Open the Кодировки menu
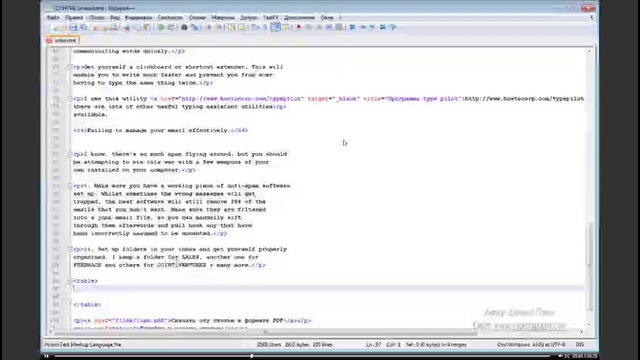The image size is (640, 360). coord(138,18)
